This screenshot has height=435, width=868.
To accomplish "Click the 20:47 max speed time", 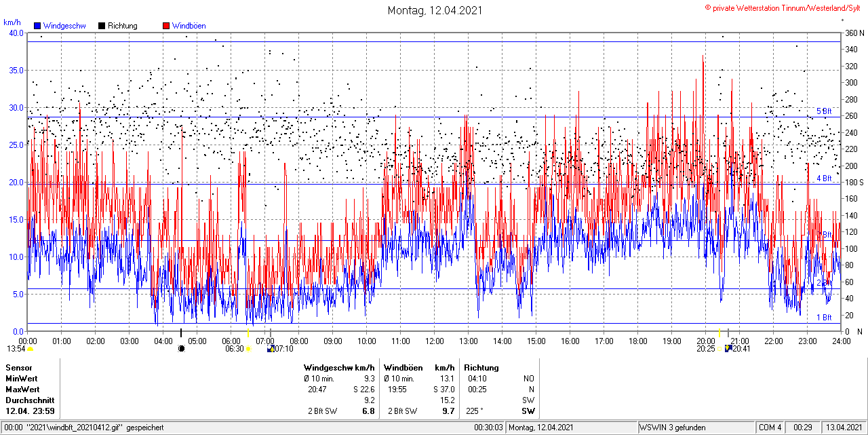I will tap(317, 390).
